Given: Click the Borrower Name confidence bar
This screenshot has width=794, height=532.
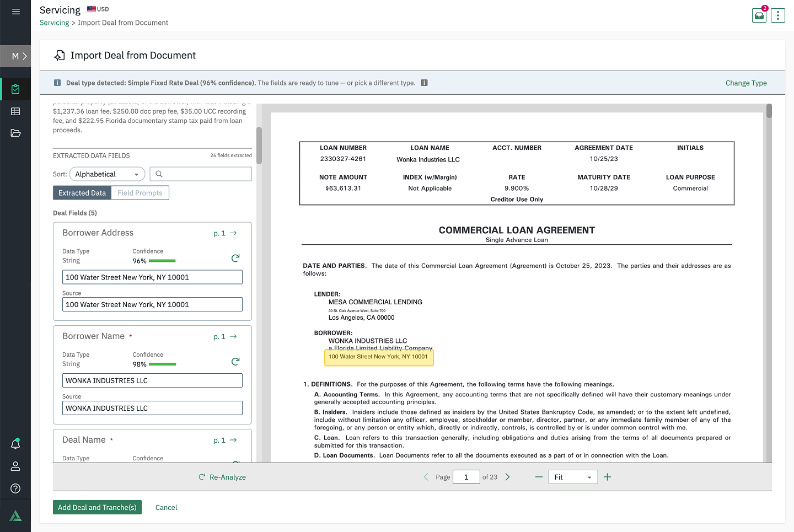Looking at the screenshot, I should (x=162, y=364).
